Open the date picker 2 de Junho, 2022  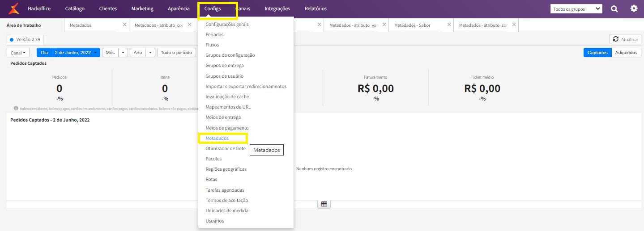tap(76, 53)
